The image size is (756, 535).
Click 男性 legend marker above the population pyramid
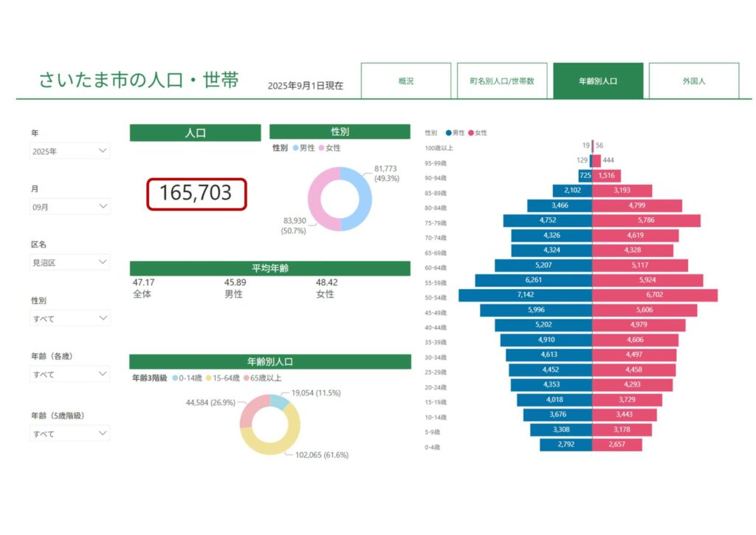pos(448,133)
